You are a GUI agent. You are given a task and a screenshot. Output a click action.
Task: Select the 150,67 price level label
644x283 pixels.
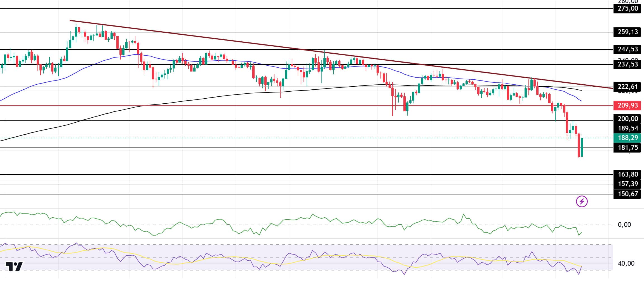627,194
